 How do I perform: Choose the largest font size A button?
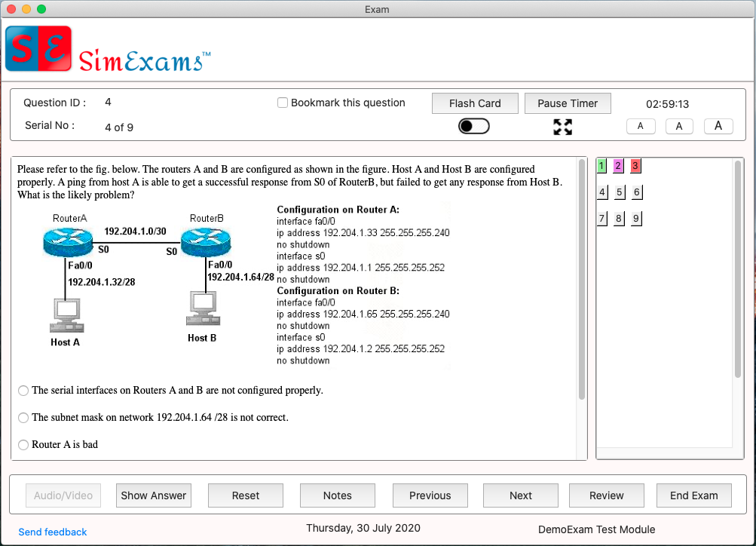pos(718,127)
